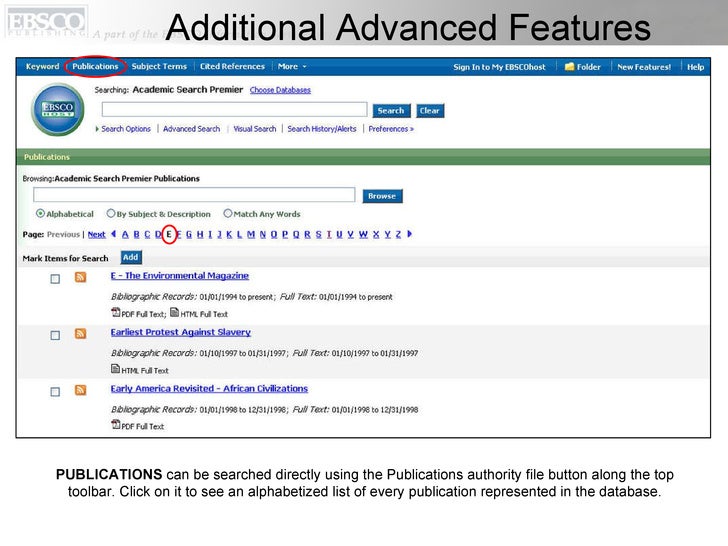Select By Subject & Description radio button
This screenshot has width=728, height=546.
pyautogui.click(x=110, y=214)
